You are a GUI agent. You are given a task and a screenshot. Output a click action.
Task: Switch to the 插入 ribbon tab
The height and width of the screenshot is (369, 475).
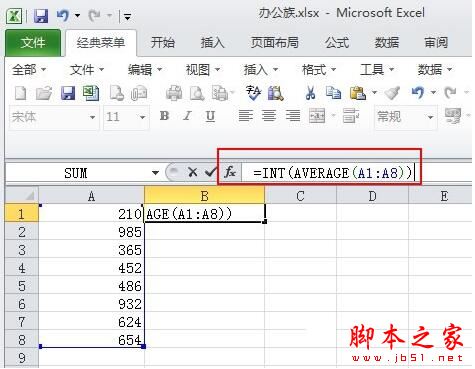[212, 43]
